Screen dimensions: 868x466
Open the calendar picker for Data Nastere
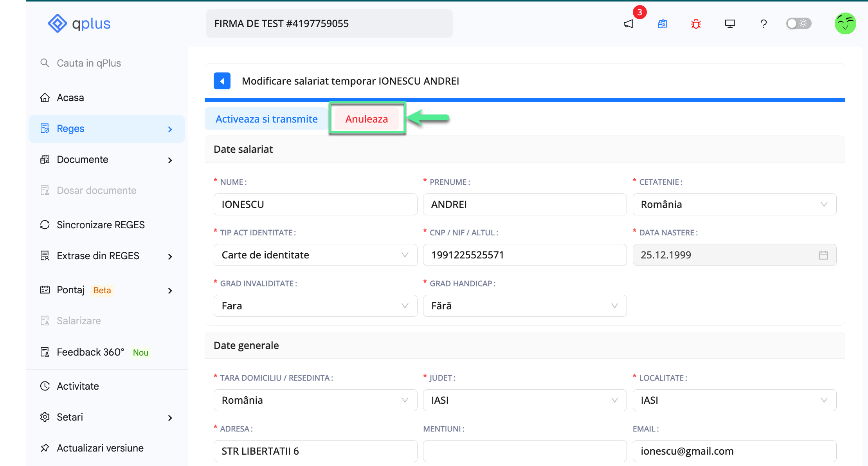823,255
